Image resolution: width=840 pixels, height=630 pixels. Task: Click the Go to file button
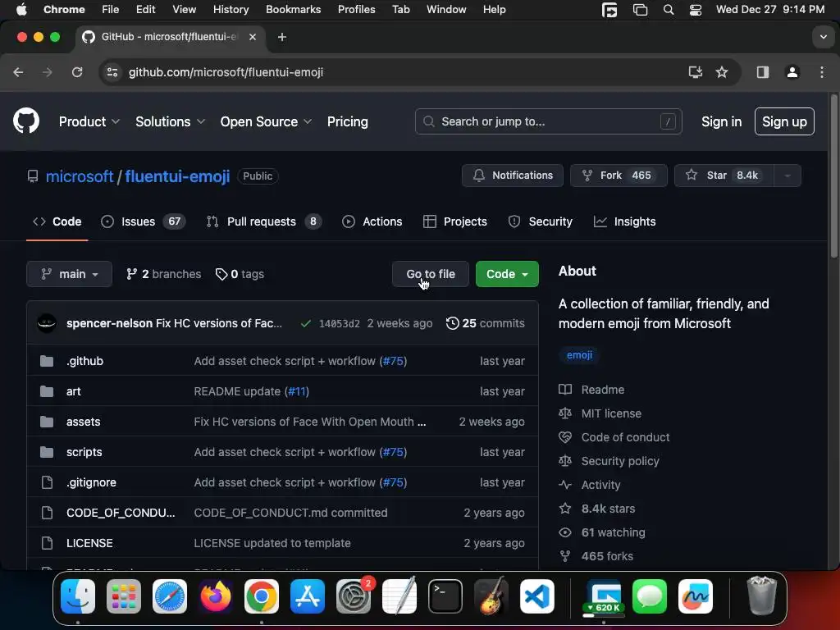click(x=430, y=274)
